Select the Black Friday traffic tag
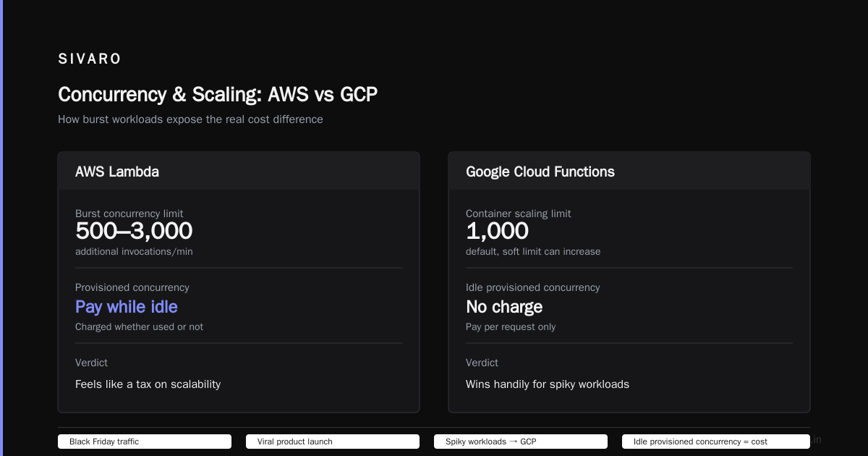This screenshot has width=868, height=456. tap(145, 442)
